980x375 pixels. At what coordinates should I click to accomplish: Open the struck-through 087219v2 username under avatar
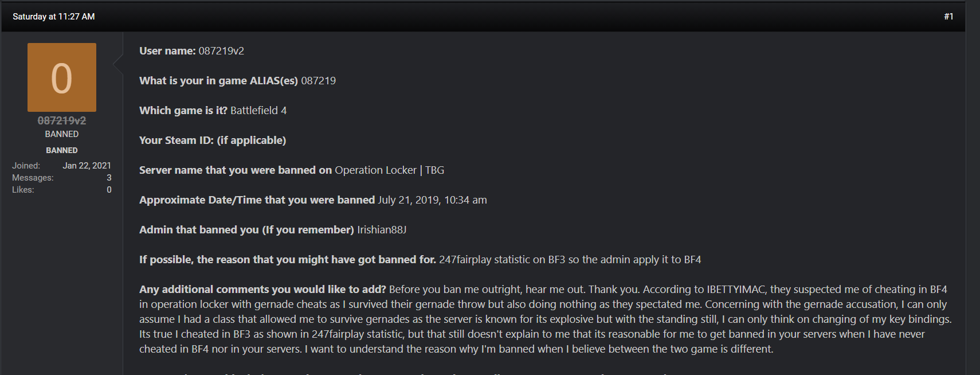click(62, 120)
